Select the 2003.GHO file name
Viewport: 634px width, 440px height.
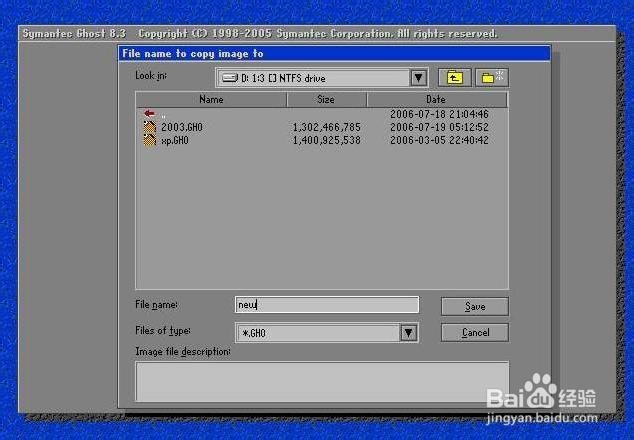[182, 127]
